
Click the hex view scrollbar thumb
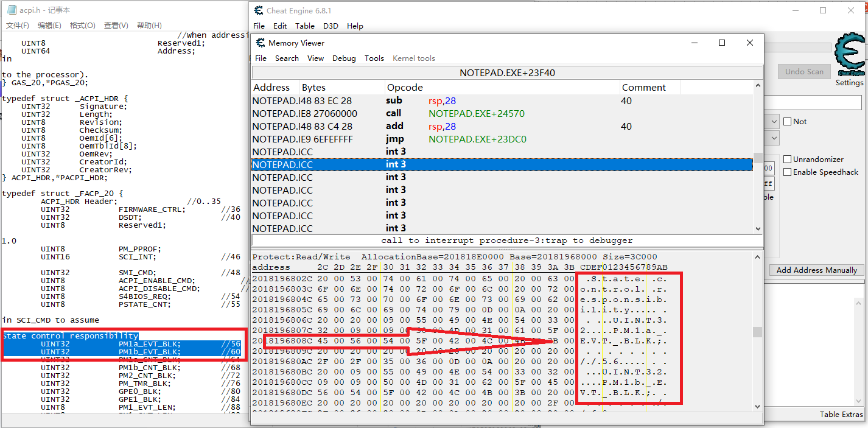(757, 332)
